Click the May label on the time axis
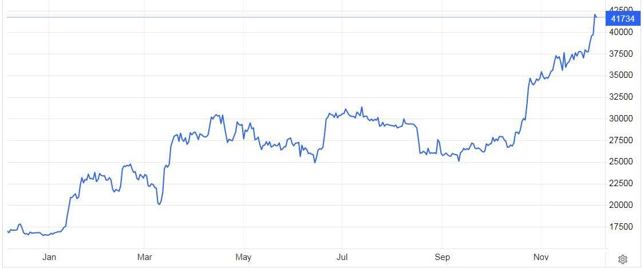The width and height of the screenshot is (644, 268). [x=244, y=257]
